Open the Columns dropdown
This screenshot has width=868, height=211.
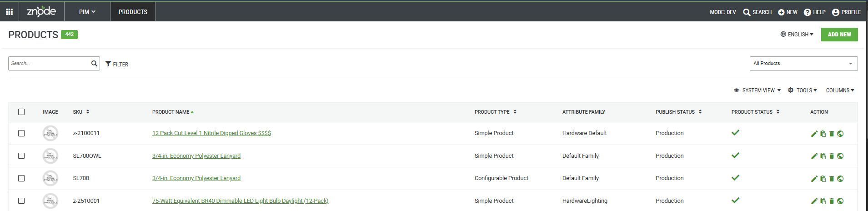(x=840, y=90)
